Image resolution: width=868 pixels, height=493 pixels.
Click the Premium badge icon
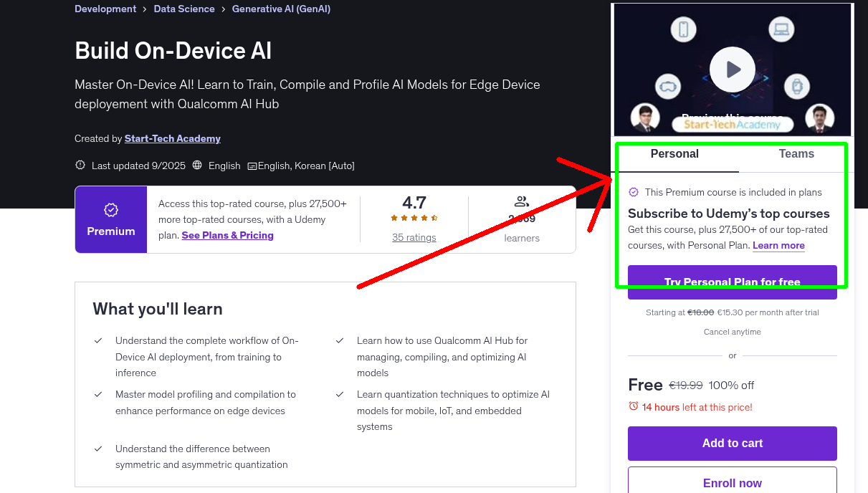point(111,210)
